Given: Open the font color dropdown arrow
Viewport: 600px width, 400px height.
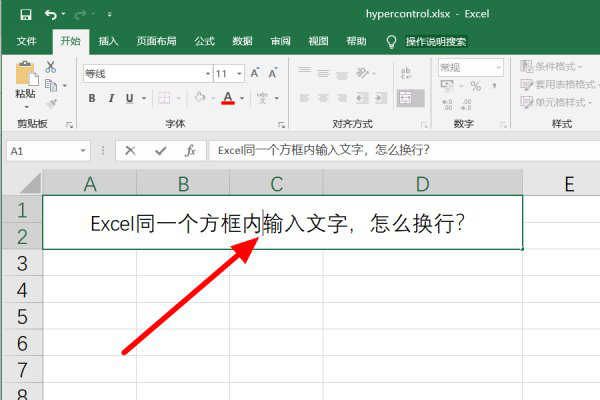Looking at the screenshot, I should [242, 98].
